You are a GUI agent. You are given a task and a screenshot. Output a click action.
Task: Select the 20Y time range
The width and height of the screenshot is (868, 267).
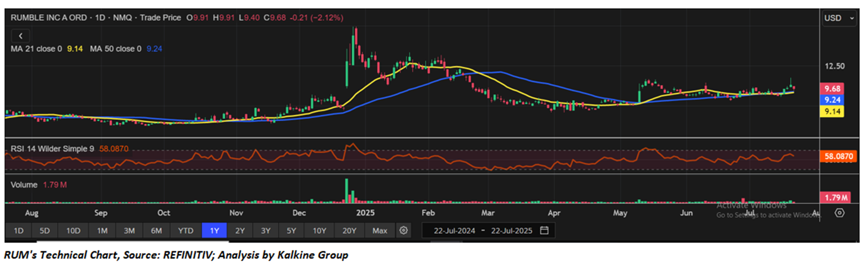click(349, 231)
